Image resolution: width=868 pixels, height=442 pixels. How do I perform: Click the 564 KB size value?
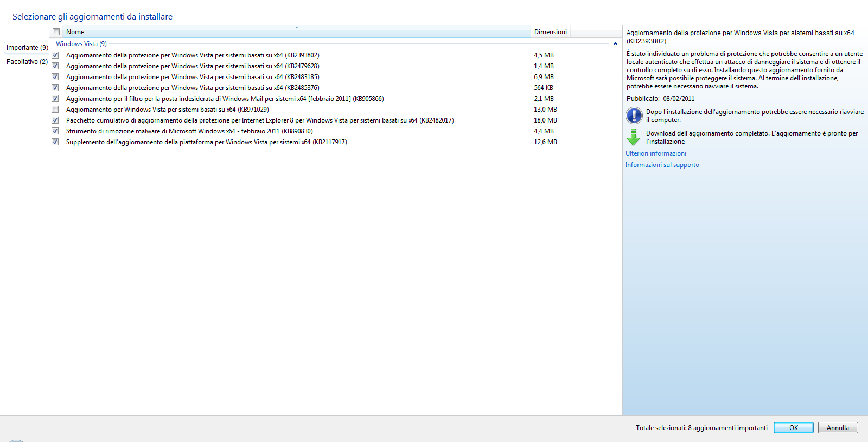544,88
